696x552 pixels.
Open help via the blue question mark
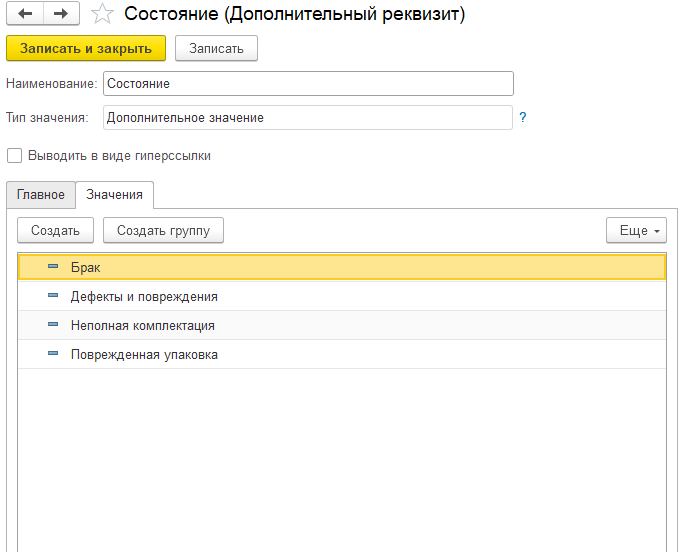522,118
